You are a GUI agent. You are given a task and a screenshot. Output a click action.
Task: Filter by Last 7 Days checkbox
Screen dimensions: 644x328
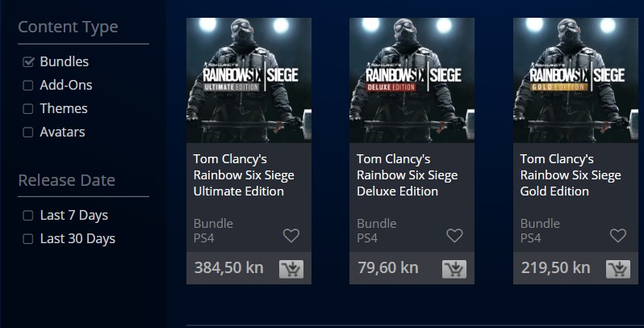point(28,216)
